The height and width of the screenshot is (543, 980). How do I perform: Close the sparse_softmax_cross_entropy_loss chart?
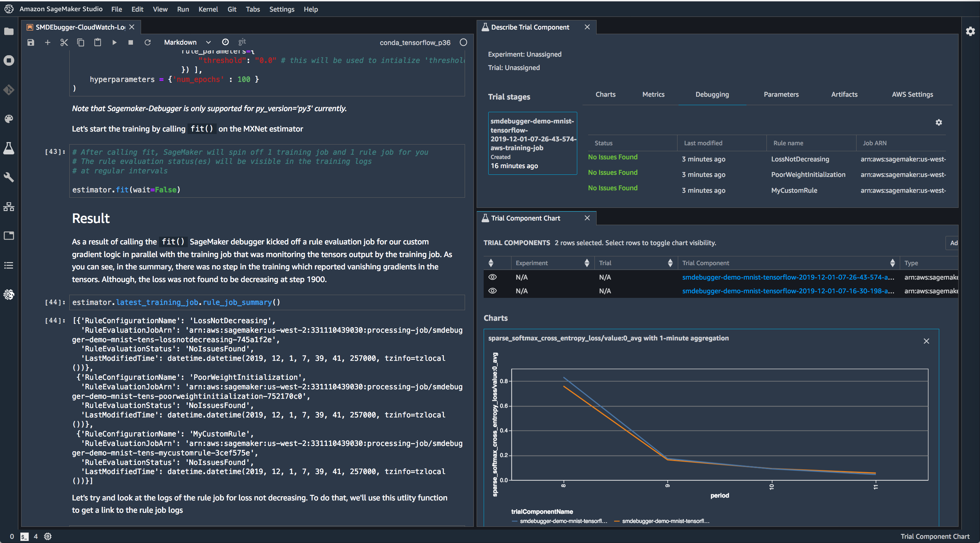pyautogui.click(x=927, y=341)
